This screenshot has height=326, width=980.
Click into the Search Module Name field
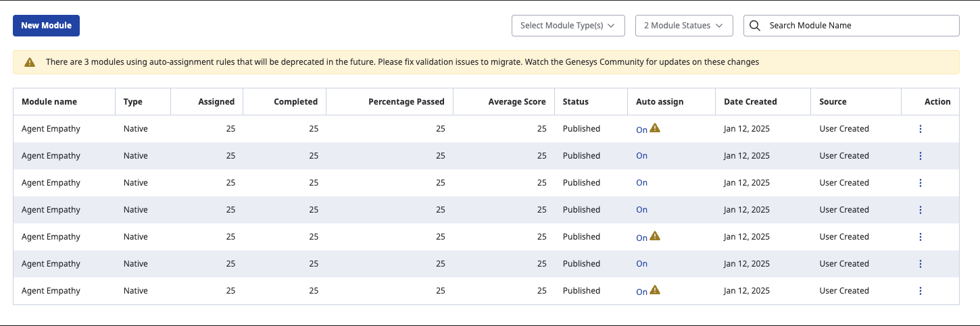858,26
